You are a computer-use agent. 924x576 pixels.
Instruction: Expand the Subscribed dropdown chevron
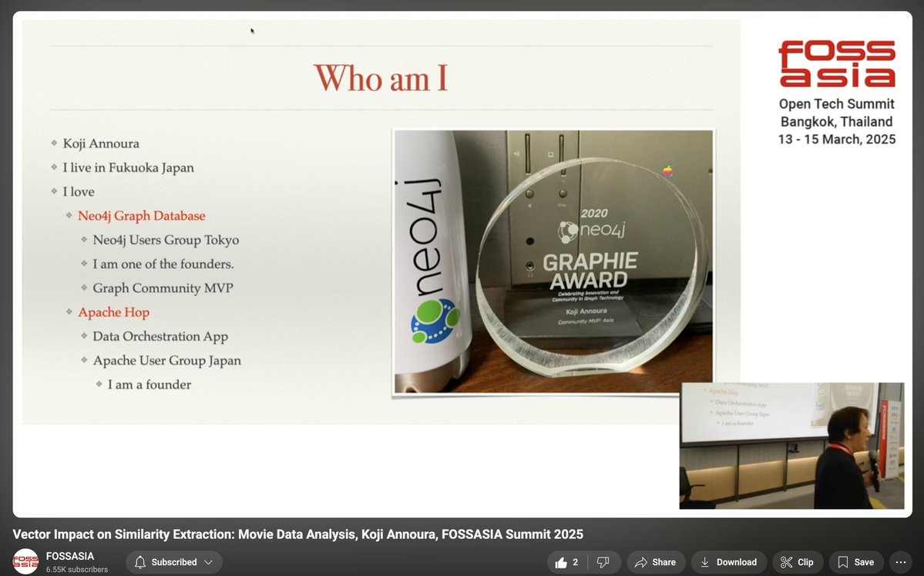coord(208,562)
